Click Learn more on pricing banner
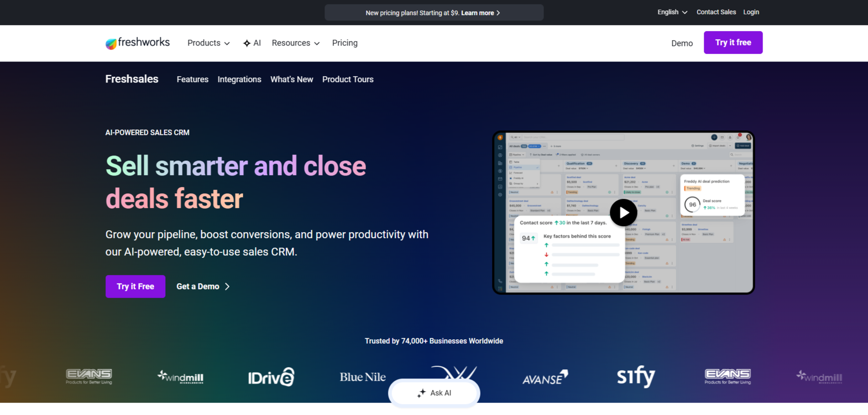The width and height of the screenshot is (868, 415). click(477, 13)
